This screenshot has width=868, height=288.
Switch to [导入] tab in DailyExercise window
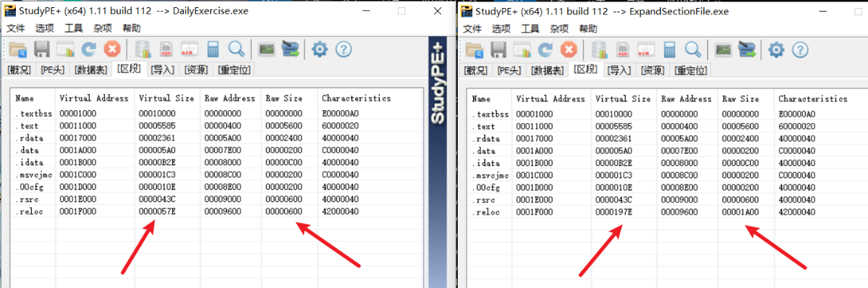pyautogui.click(x=163, y=70)
